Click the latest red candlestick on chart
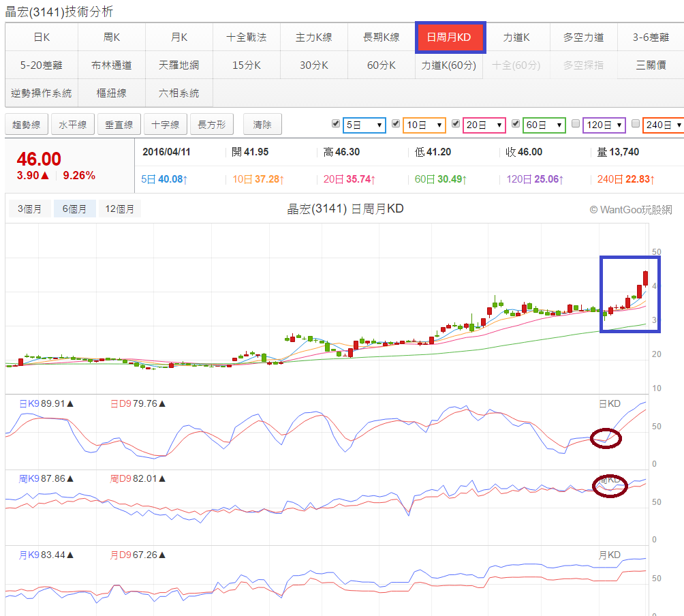Image resolution: width=684 pixels, height=616 pixels. (645, 279)
